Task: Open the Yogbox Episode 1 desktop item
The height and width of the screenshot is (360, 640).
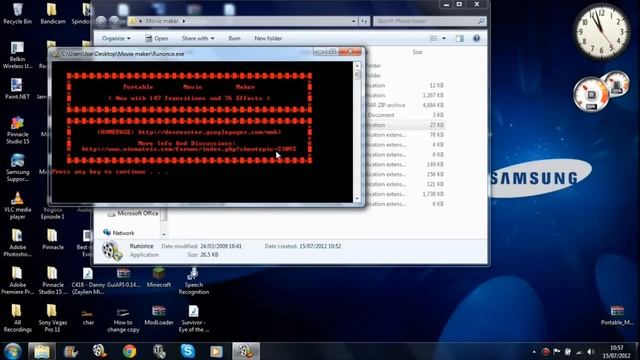Action: pos(53,213)
